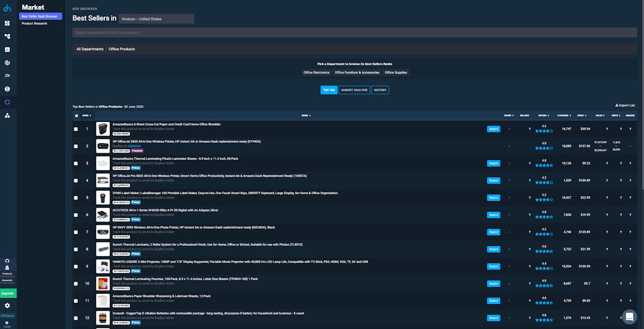Sort table by RATING column

click(544, 115)
